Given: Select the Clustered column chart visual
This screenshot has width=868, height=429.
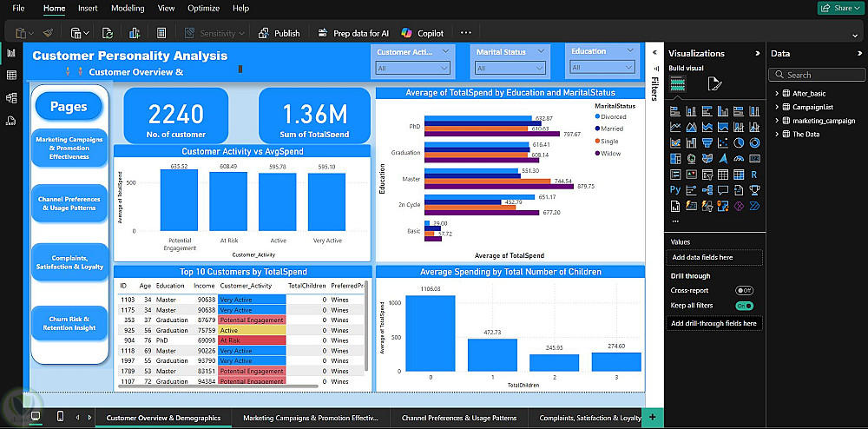Looking at the screenshot, I should pyautogui.click(x=723, y=111).
